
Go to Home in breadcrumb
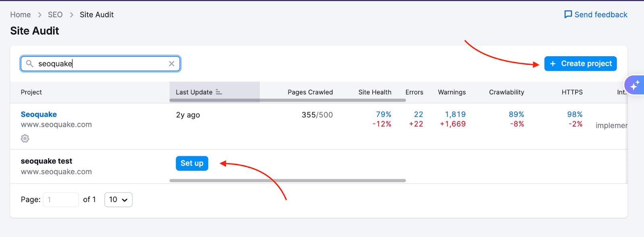[21, 15]
